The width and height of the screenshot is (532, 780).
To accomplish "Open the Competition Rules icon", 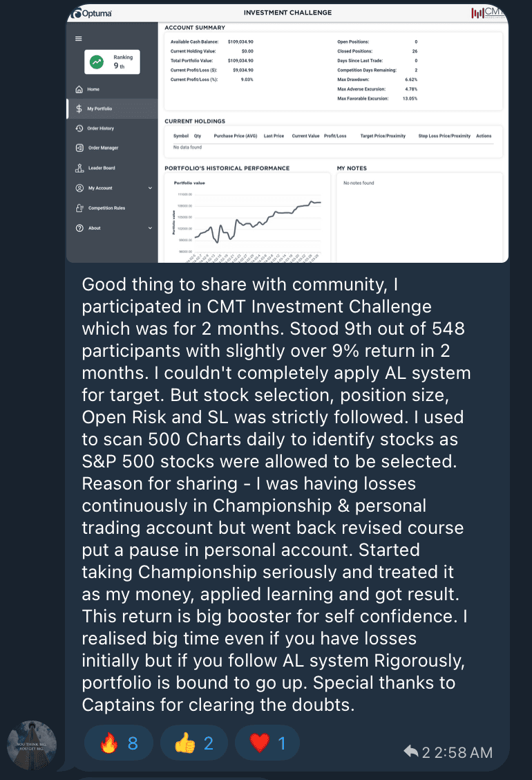I will 79,208.
